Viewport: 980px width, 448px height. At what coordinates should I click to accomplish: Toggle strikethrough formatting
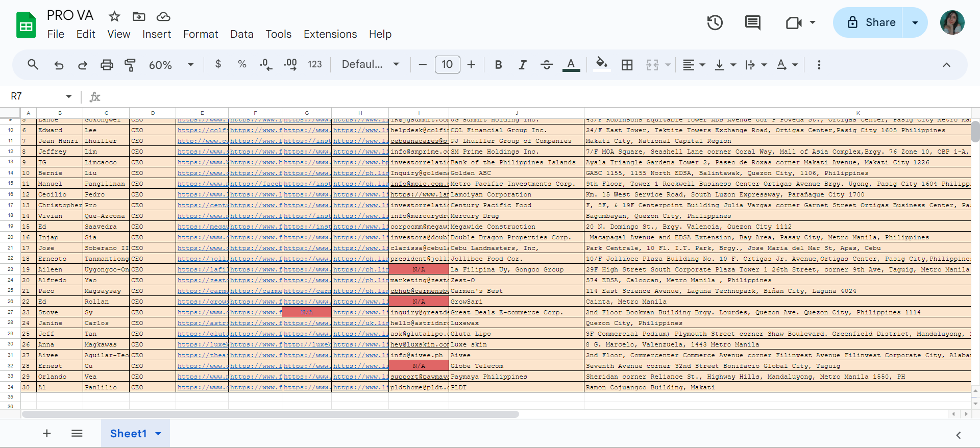pos(547,65)
